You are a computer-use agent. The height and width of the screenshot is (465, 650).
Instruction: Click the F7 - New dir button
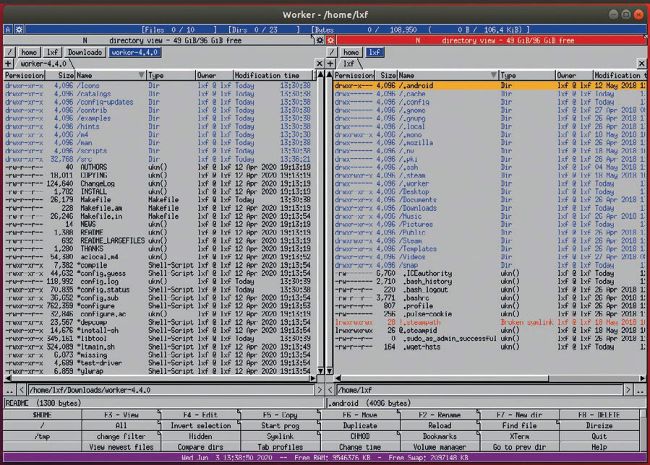519,415
